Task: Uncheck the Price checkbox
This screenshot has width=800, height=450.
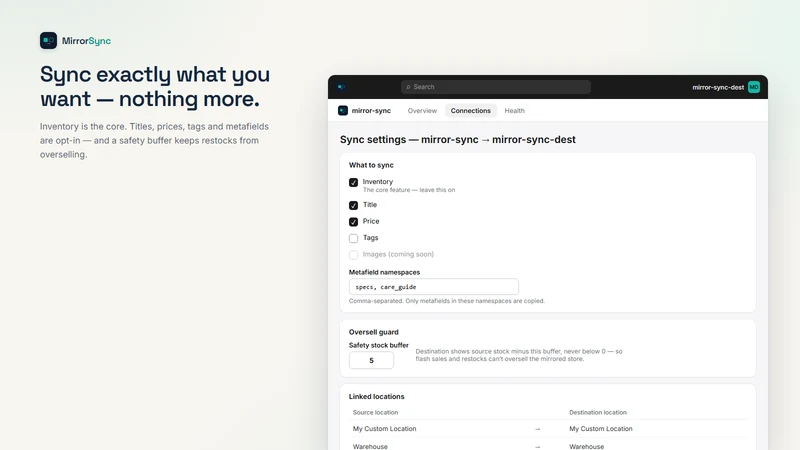Action: tap(353, 221)
